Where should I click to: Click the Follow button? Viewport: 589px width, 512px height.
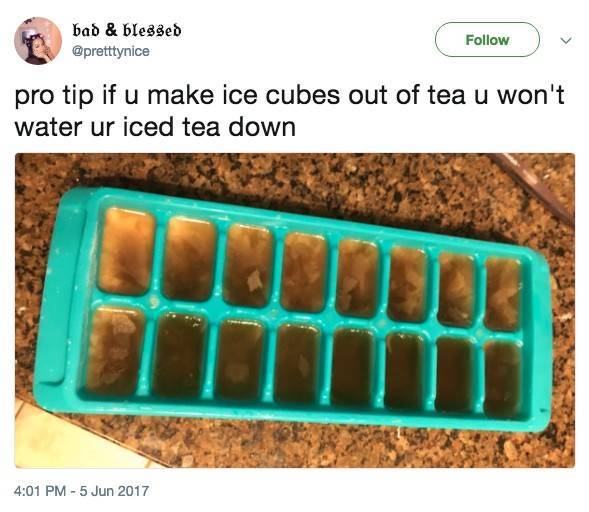(487, 39)
